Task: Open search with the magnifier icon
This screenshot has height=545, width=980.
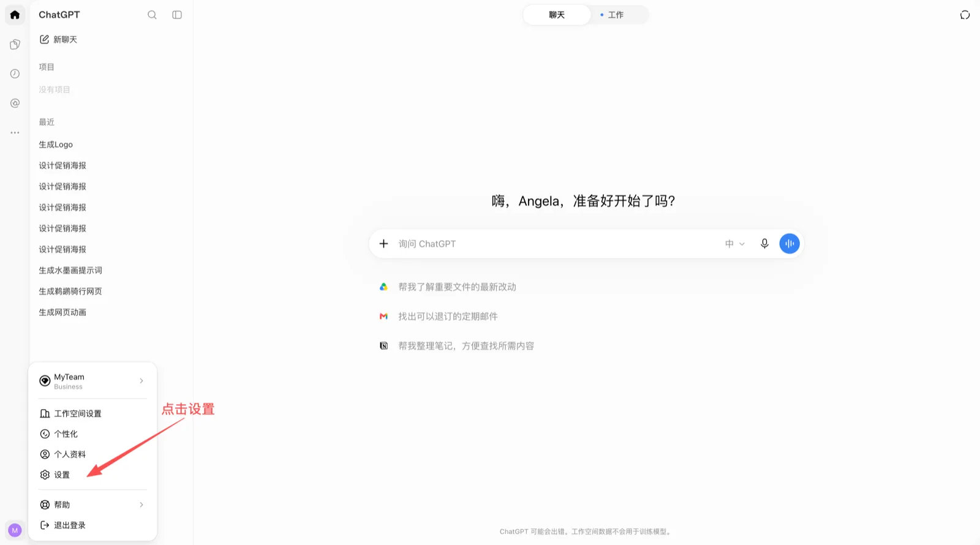Action: pyautogui.click(x=152, y=15)
